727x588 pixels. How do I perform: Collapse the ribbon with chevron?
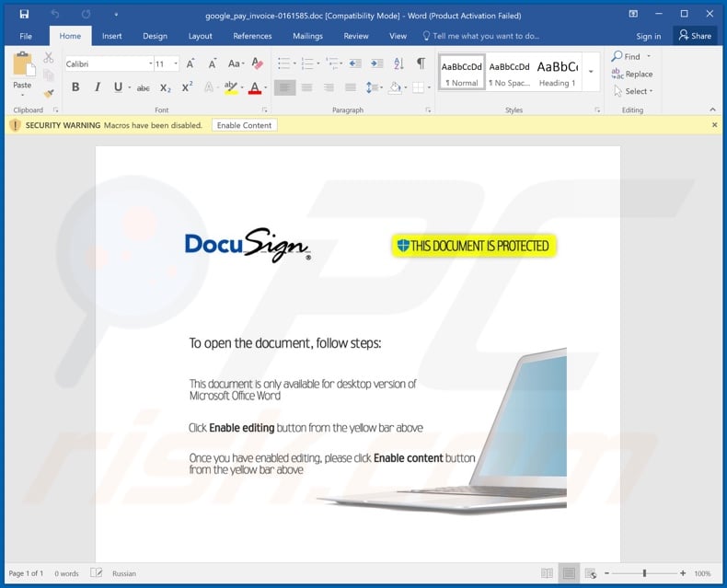(712, 110)
